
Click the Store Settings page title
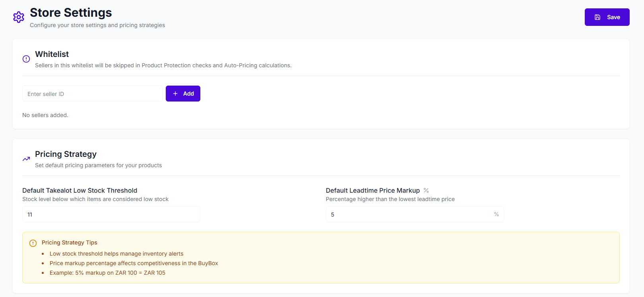71,13
